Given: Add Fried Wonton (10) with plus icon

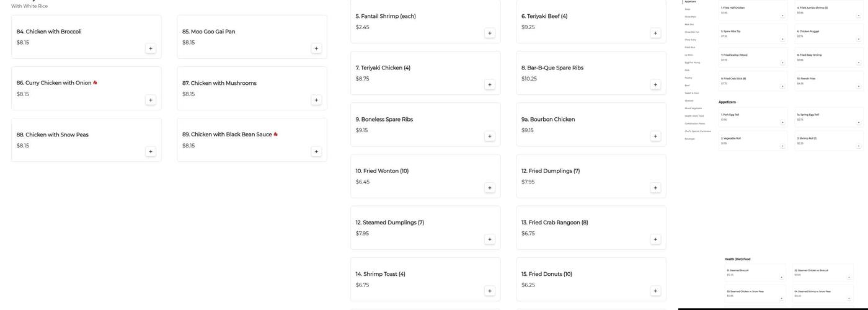Looking at the screenshot, I should click(x=490, y=188).
